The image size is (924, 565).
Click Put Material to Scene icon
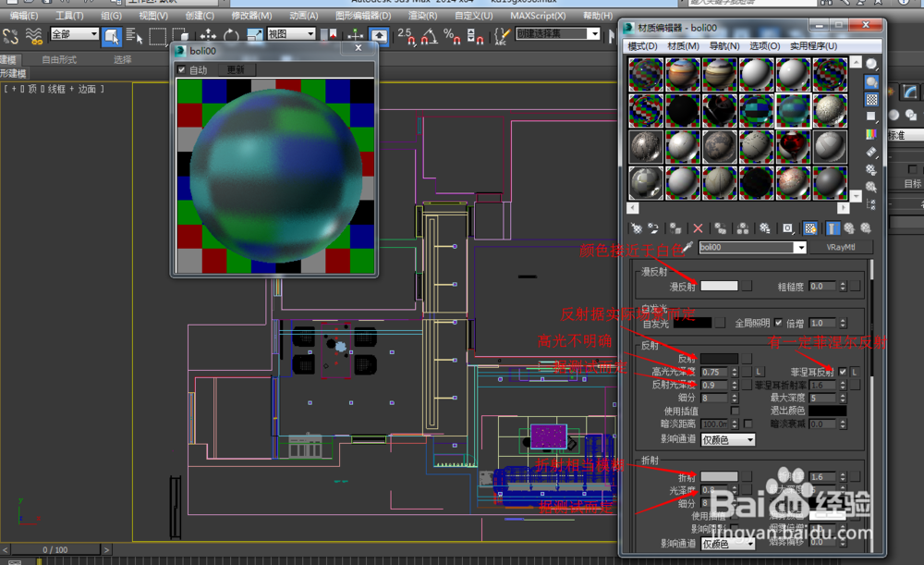pyautogui.click(x=653, y=228)
